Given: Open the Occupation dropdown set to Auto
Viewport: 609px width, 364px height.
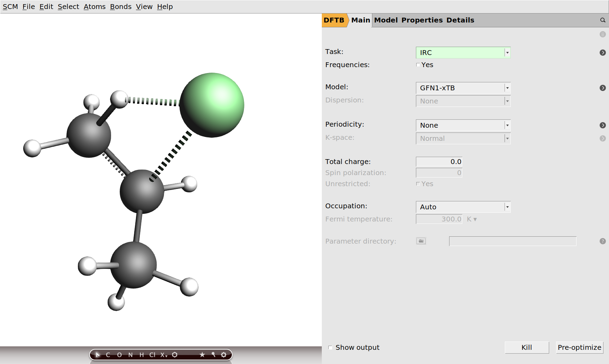Looking at the screenshot, I should click(x=463, y=207).
